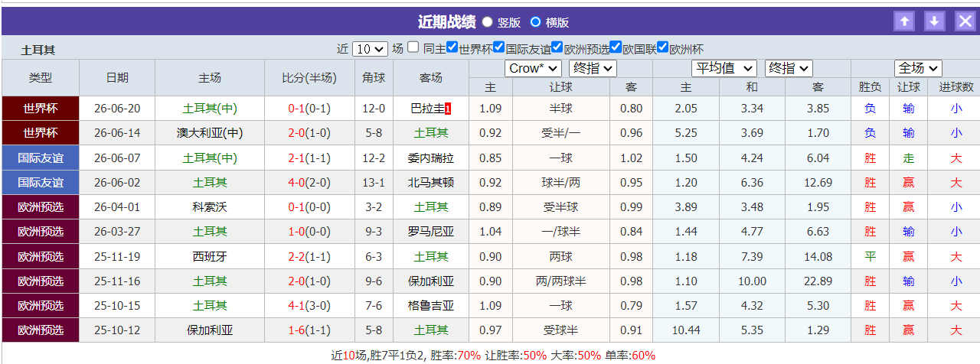Close the 近期战绩 panel with X icon
Viewport: 980px width, 364px height.
coord(965,21)
